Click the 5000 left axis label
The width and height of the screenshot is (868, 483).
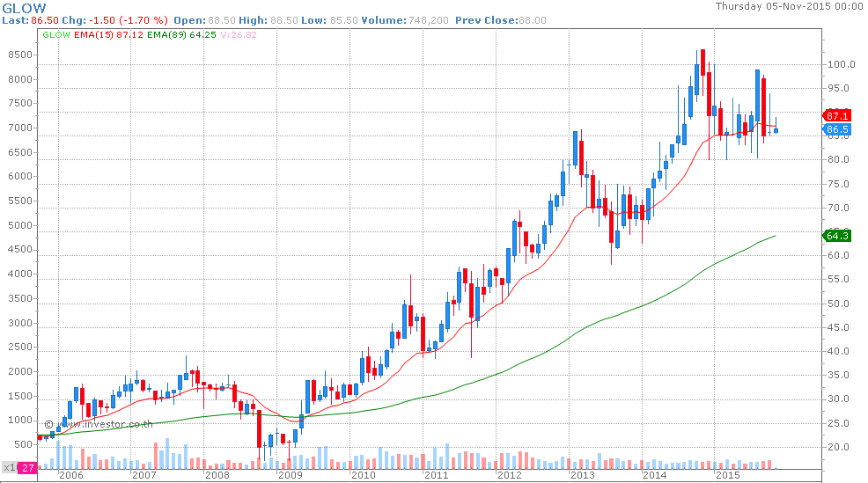point(20,225)
